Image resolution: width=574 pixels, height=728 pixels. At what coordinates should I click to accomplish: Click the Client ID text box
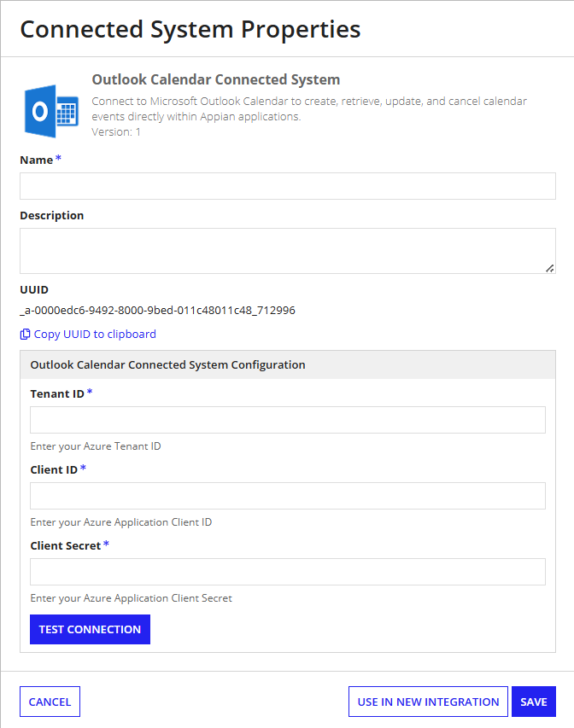click(x=288, y=496)
